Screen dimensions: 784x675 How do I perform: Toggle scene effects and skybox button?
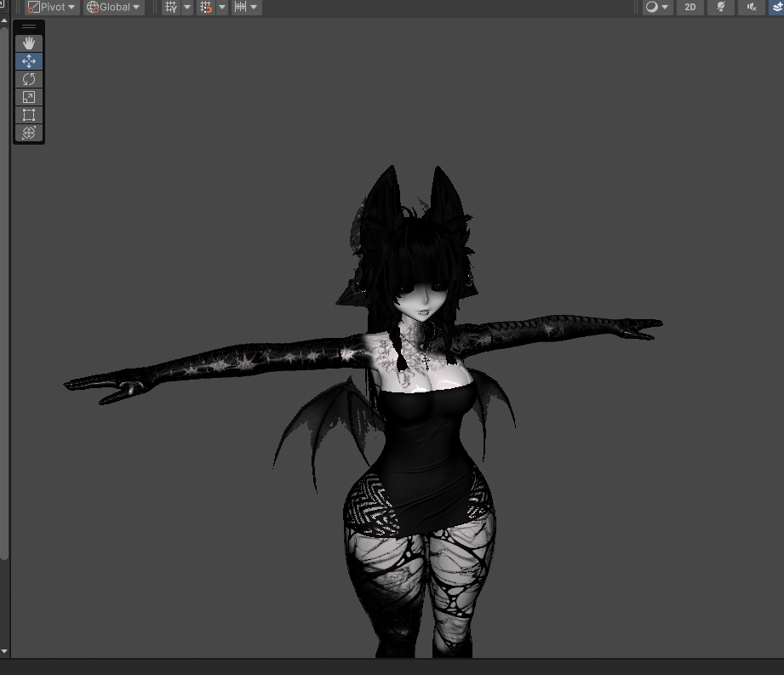(776, 7)
